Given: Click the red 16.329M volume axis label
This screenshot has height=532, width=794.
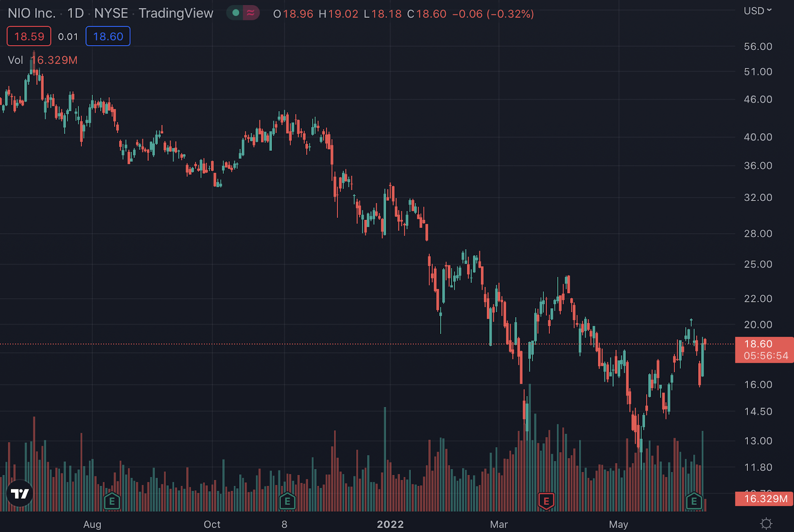Looking at the screenshot, I should click(764, 499).
